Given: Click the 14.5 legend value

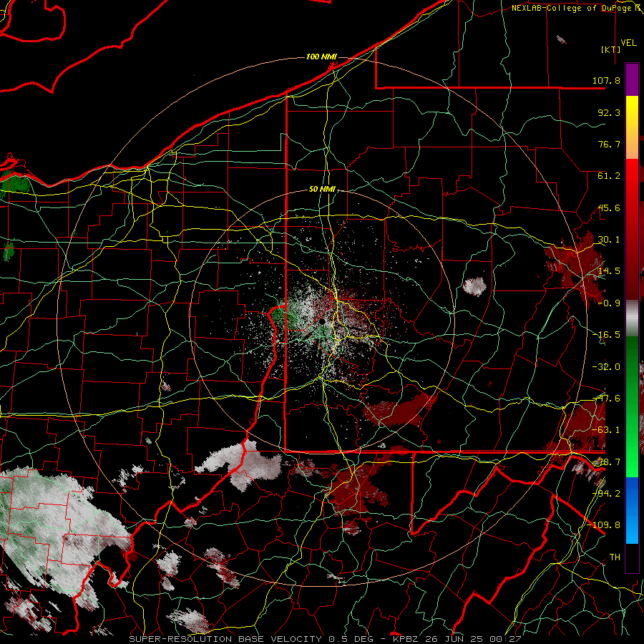Looking at the screenshot, I should [x=609, y=271].
